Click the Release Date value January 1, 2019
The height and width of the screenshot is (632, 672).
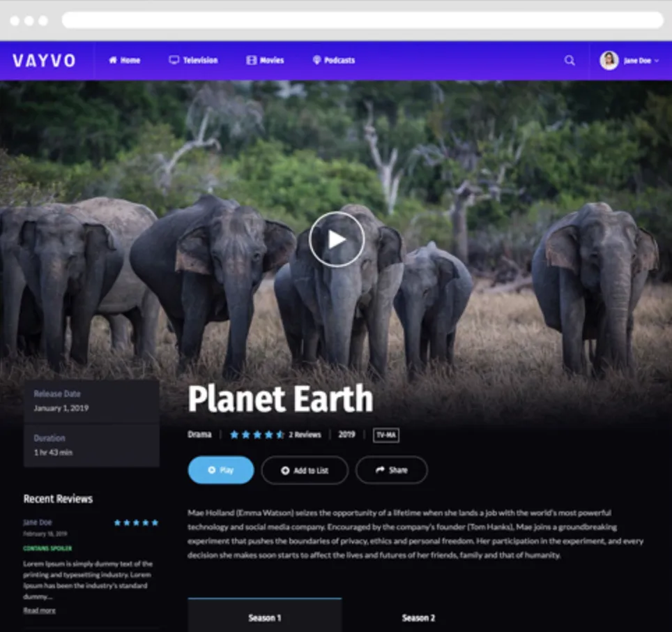61,408
